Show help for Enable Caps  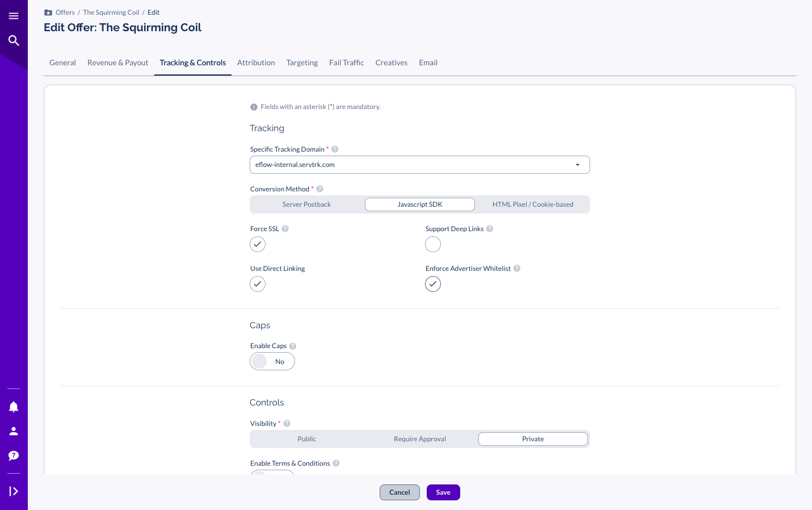click(293, 346)
